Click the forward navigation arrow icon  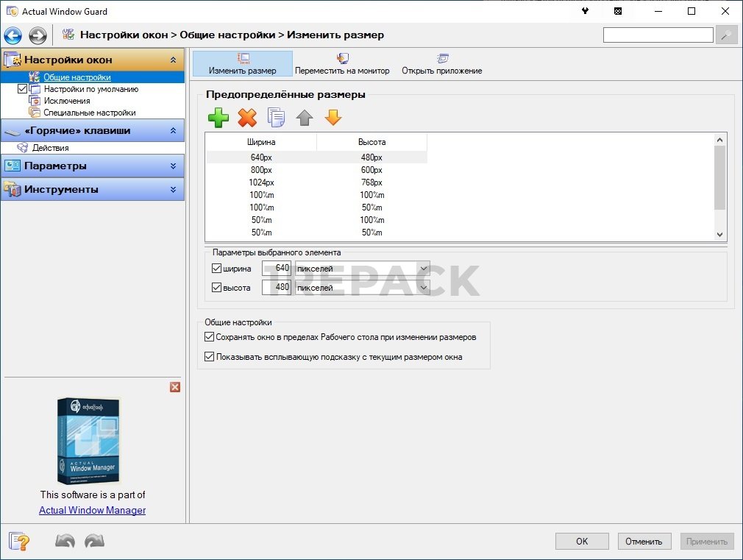coord(38,35)
